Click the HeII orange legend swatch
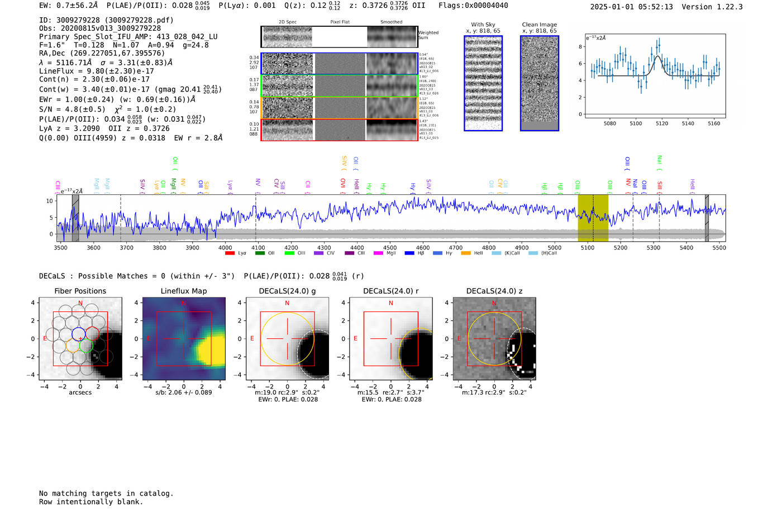782x532 pixels. click(466, 253)
